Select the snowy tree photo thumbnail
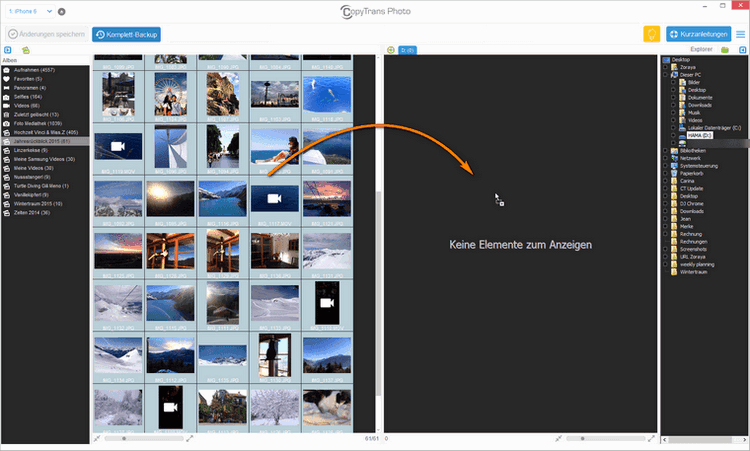The width and height of the screenshot is (750, 451). coord(275,407)
